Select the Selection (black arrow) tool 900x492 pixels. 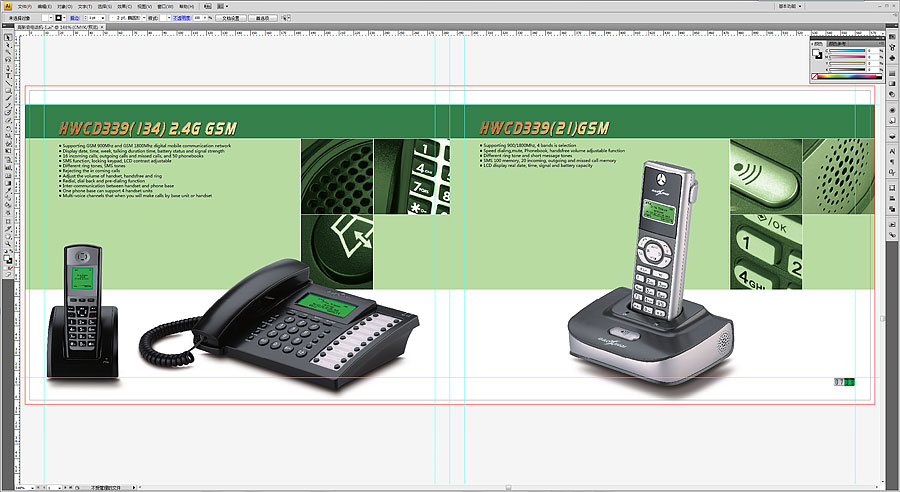pyautogui.click(x=8, y=37)
